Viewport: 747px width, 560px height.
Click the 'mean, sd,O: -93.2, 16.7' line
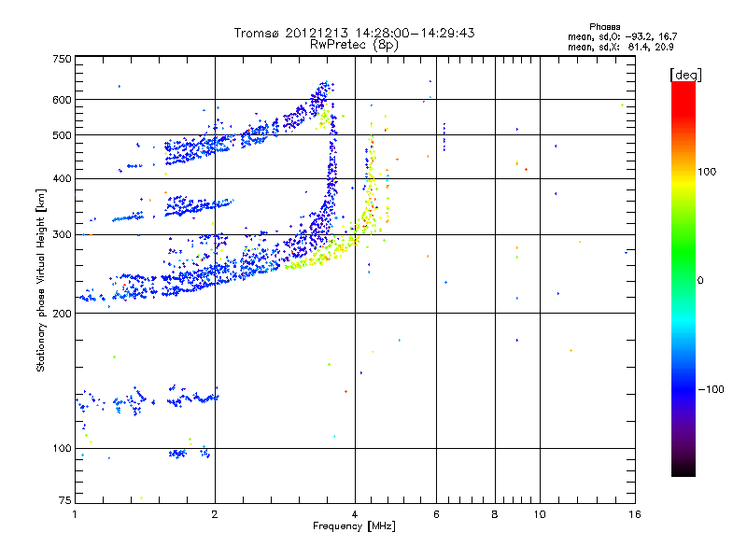[622, 36]
